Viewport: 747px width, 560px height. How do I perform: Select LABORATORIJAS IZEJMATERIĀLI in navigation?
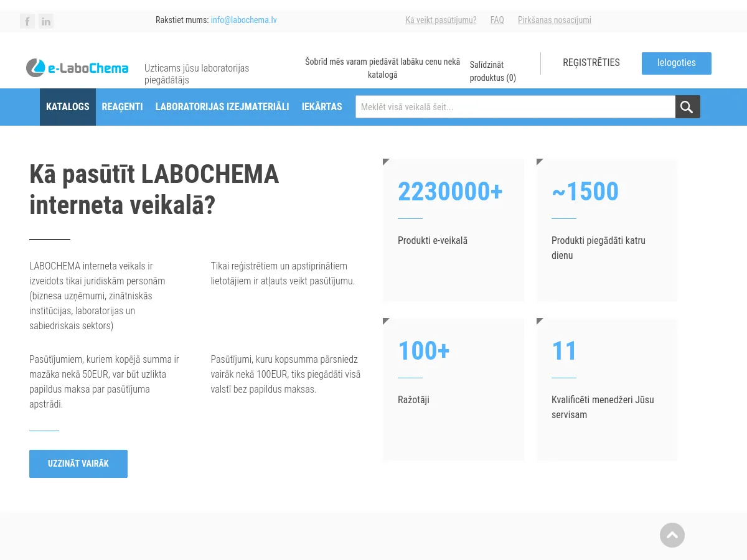[222, 107]
